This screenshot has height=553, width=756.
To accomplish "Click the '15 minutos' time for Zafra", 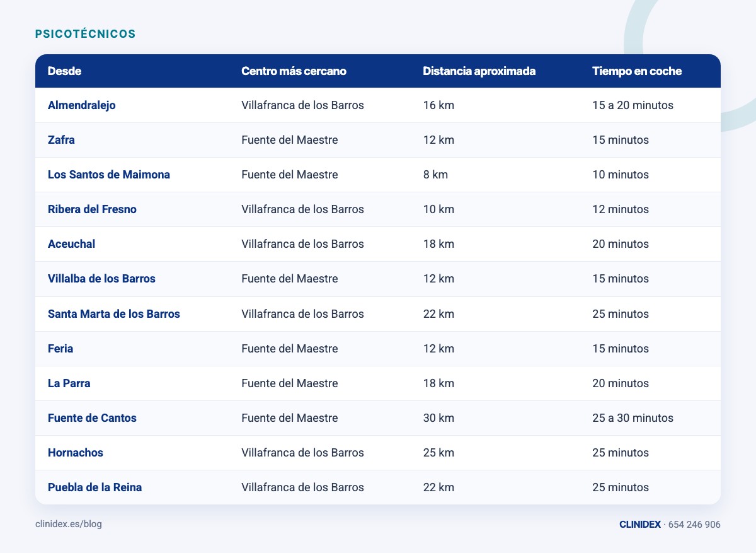I will (621, 140).
